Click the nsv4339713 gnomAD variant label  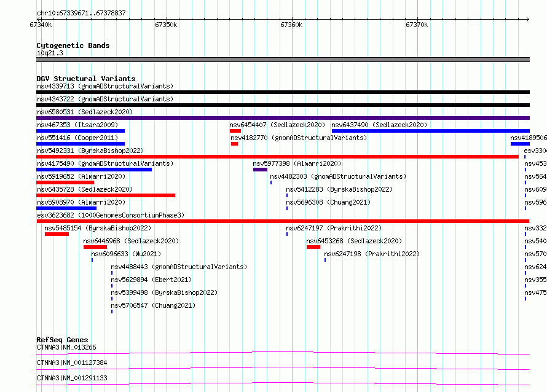(105, 86)
